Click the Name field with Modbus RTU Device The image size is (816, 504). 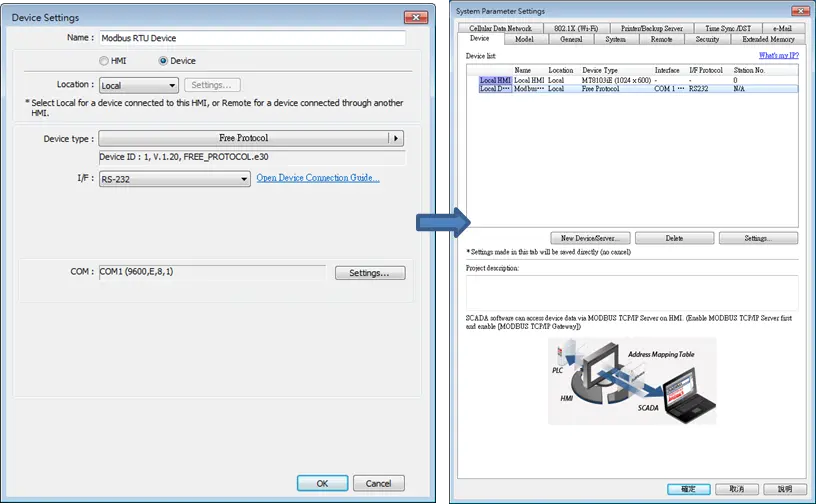click(252, 38)
